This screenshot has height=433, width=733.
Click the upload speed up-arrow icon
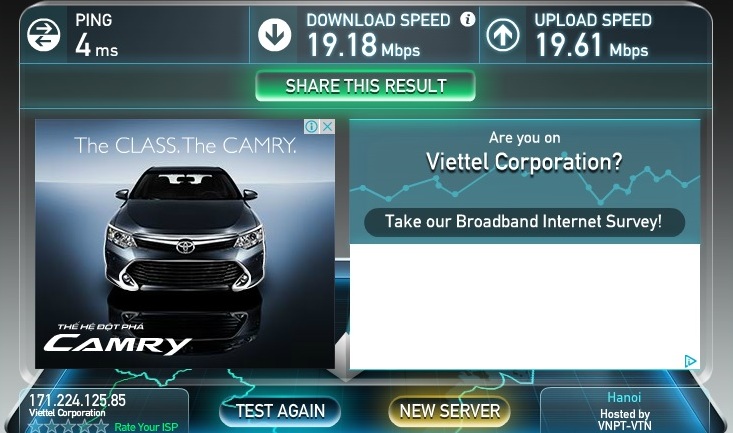click(x=503, y=35)
